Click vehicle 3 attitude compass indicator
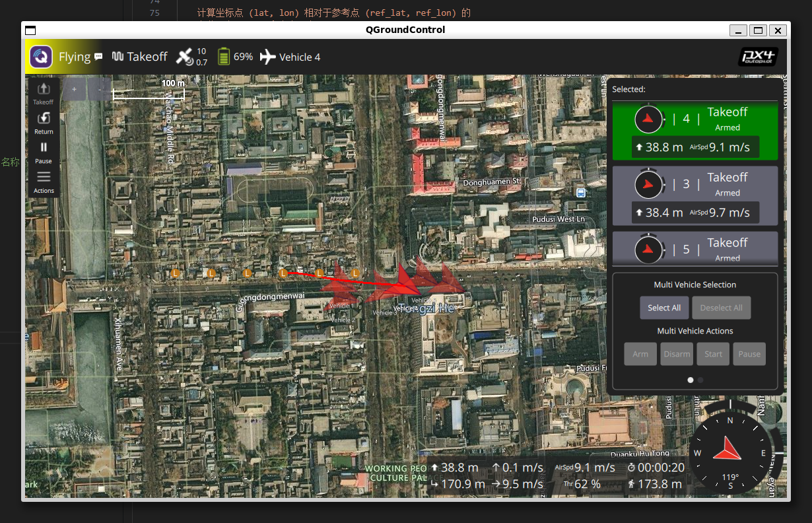 click(650, 184)
